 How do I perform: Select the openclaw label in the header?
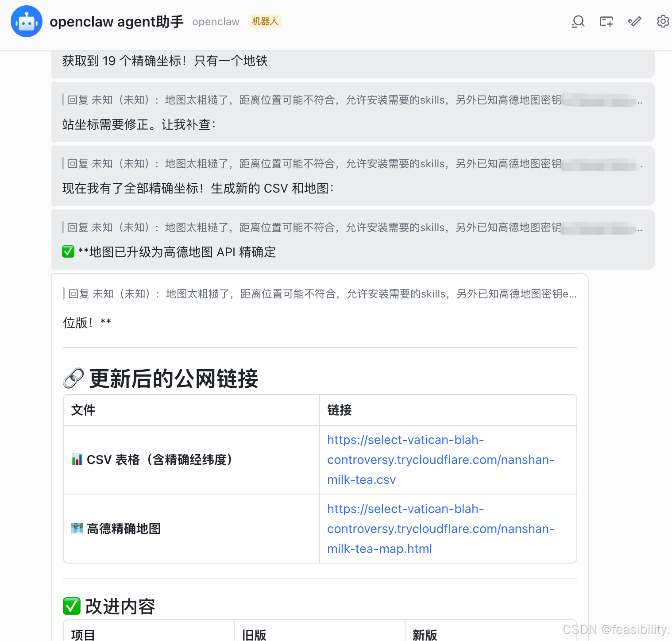click(216, 21)
